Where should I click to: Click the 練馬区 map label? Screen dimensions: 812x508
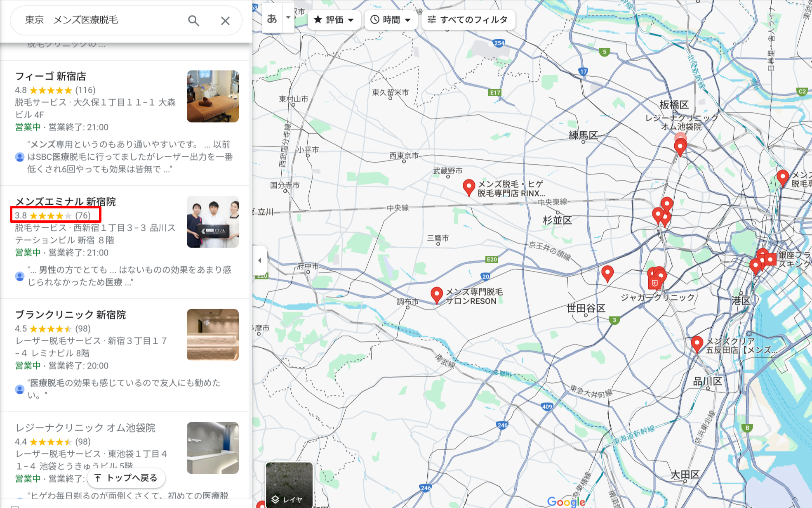[x=583, y=135]
